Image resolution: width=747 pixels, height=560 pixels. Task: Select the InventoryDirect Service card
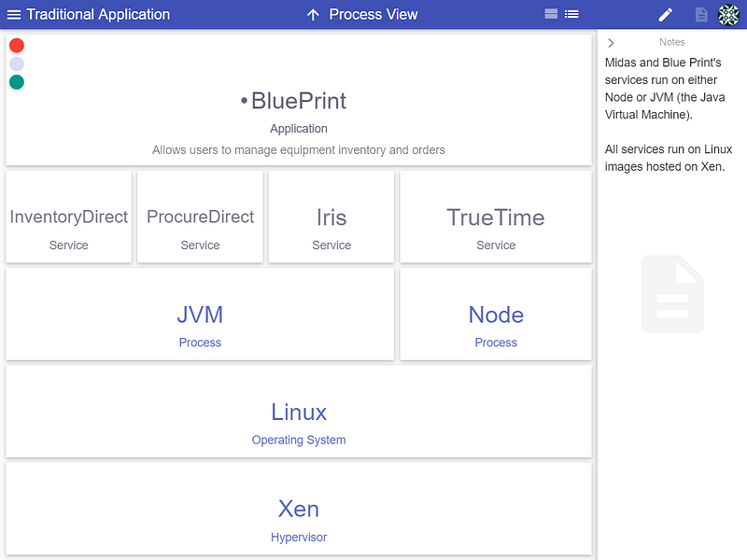point(68,217)
